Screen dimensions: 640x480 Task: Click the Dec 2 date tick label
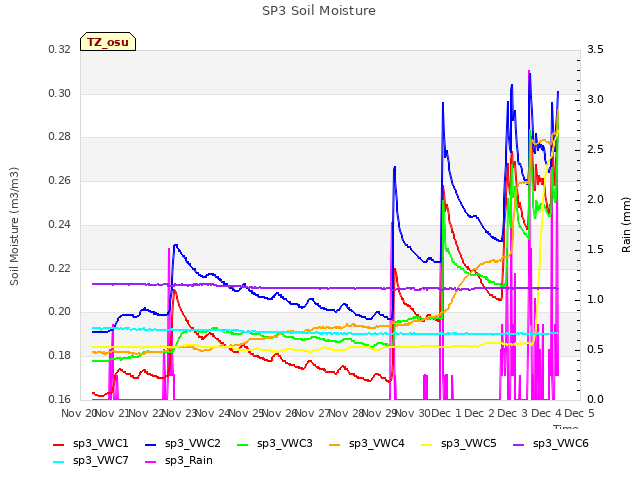[x=480, y=413]
